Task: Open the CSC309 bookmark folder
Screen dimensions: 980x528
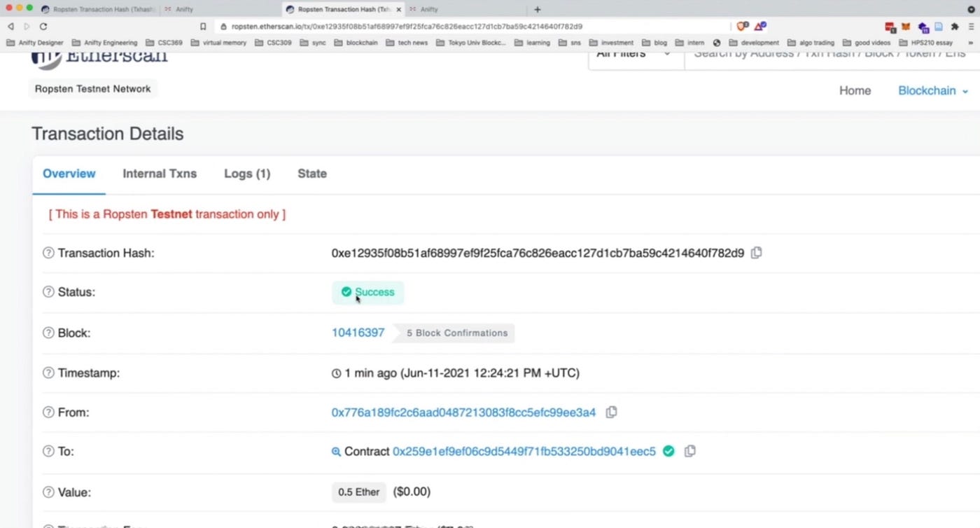Action: 273,43
